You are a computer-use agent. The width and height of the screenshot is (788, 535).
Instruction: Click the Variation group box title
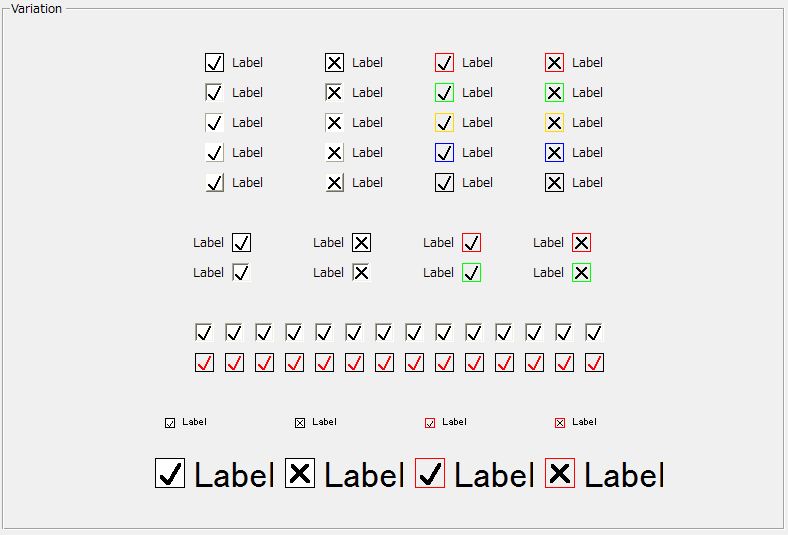[x=37, y=9]
